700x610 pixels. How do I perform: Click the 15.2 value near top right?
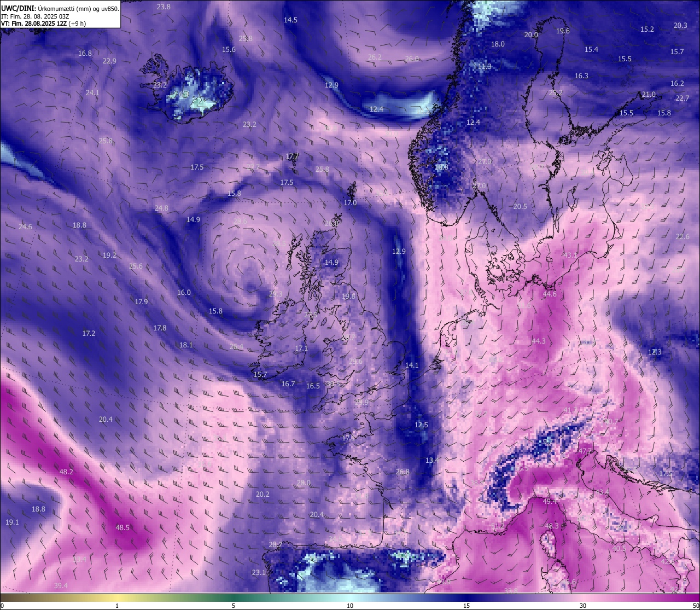tap(647, 29)
